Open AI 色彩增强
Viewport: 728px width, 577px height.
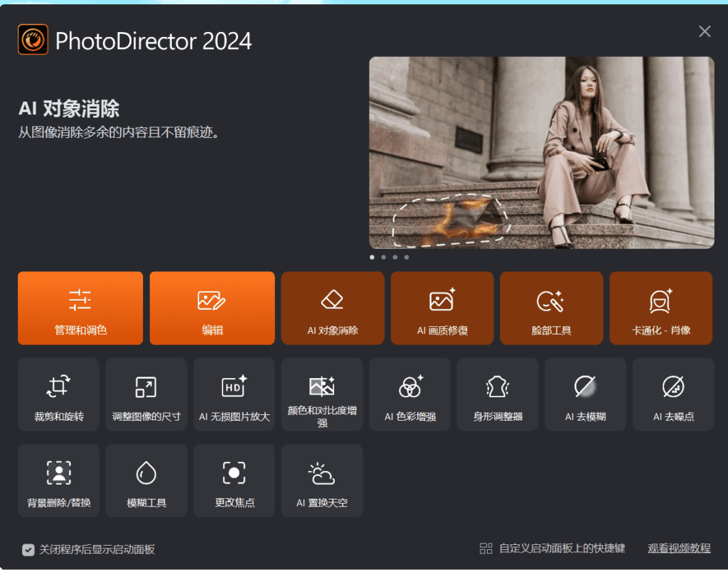410,394
